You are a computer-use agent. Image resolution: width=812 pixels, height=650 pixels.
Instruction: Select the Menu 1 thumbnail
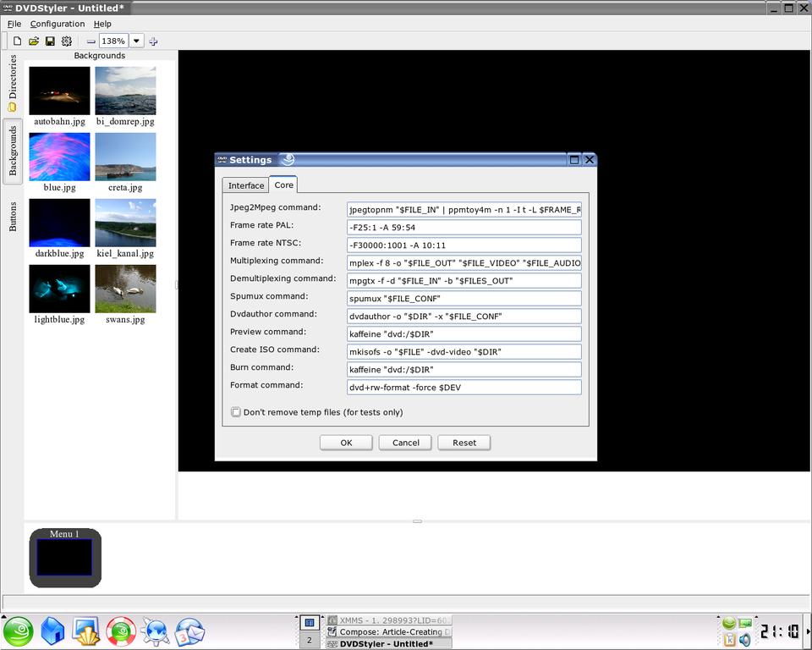(64, 558)
